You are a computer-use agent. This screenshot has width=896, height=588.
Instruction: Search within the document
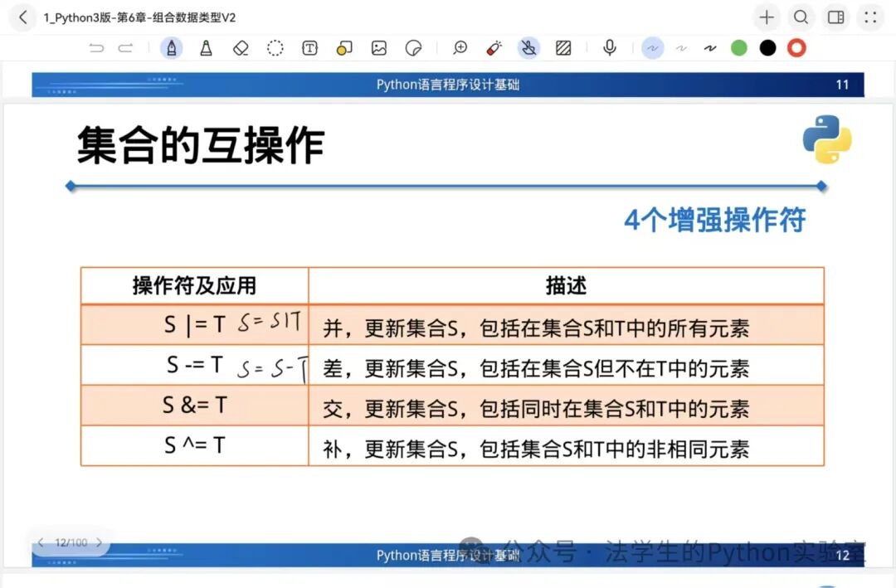(x=801, y=17)
